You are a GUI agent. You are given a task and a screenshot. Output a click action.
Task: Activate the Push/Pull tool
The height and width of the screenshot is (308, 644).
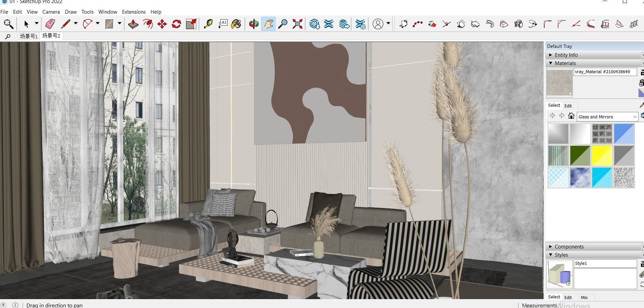click(x=133, y=24)
